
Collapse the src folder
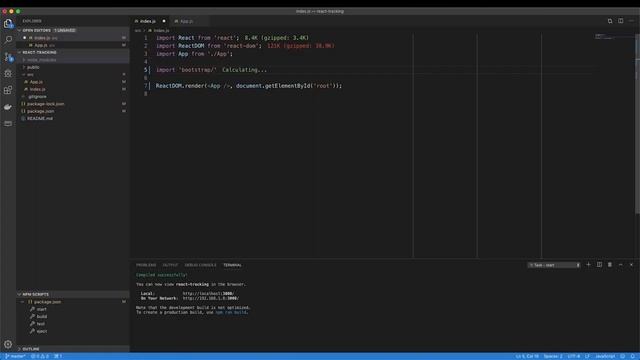click(30, 75)
